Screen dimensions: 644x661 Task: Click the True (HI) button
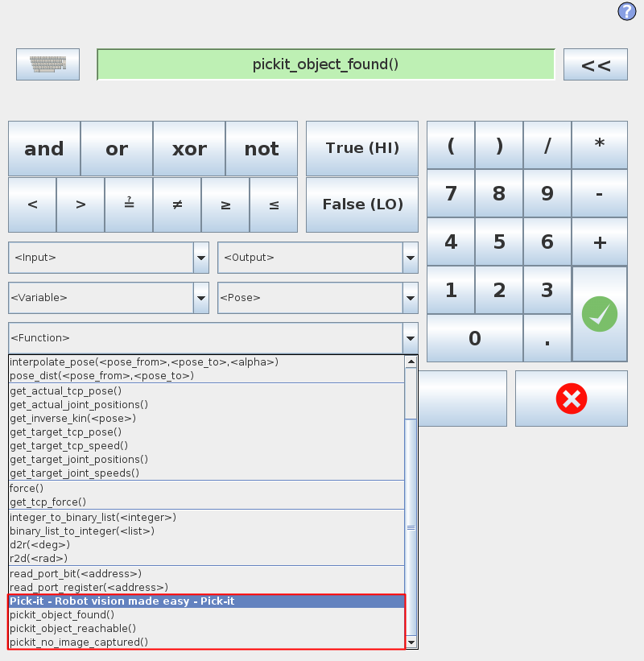click(x=362, y=148)
